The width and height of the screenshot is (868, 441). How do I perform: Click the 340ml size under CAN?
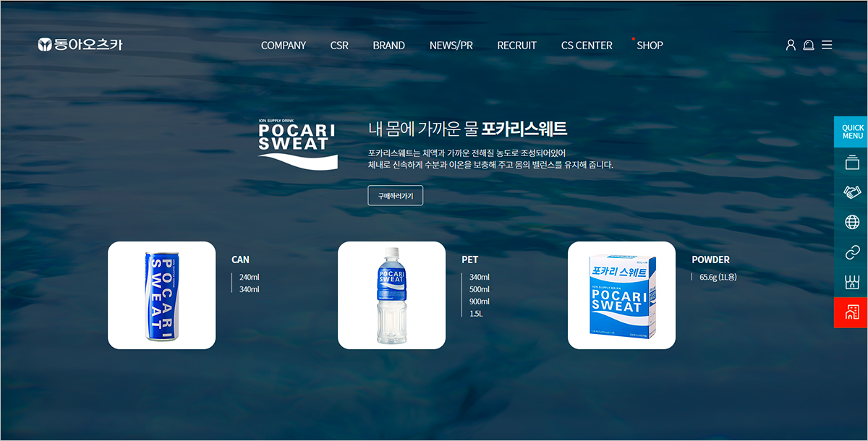click(x=250, y=289)
